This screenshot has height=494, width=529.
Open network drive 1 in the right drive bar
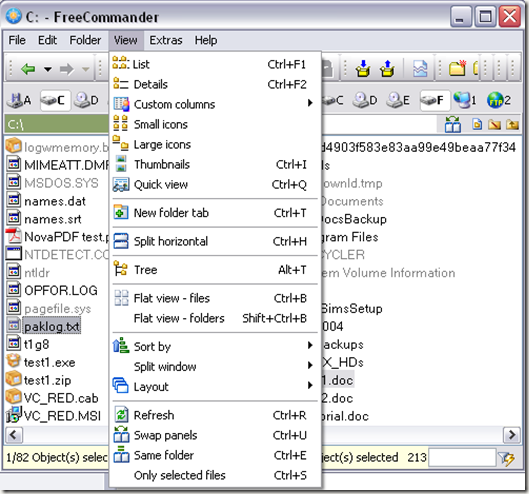[x=465, y=100]
